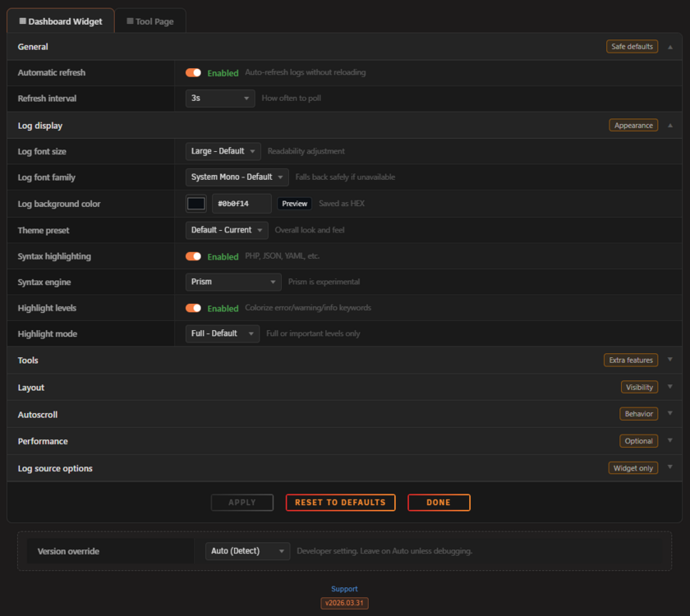The width and height of the screenshot is (690, 616).
Task: Open the Syntax engine Prism dropdown
Action: pos(233,282)
